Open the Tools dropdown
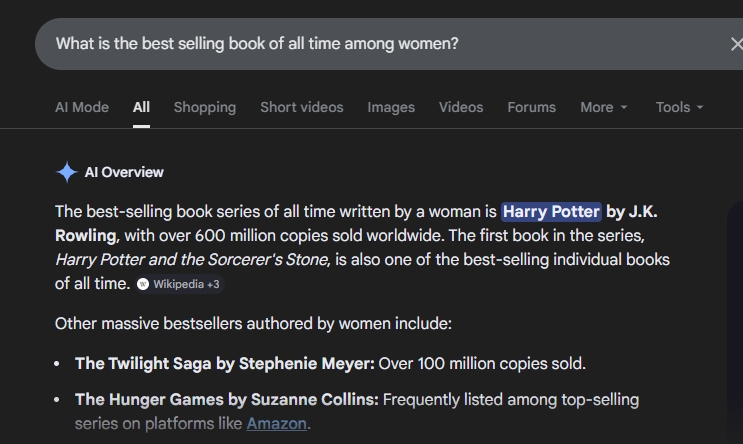743x444 pixels. click(680, 107)
